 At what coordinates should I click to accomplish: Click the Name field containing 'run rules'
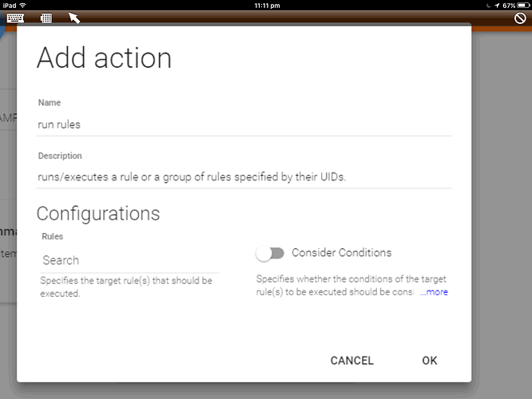pyautogui.click(x=244, y=124)
